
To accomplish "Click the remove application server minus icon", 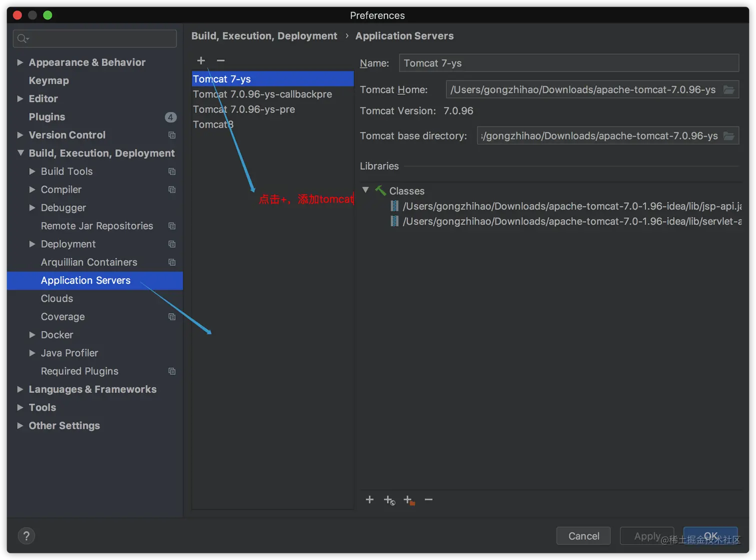I will pyautogui.click(x=220, y=61).
